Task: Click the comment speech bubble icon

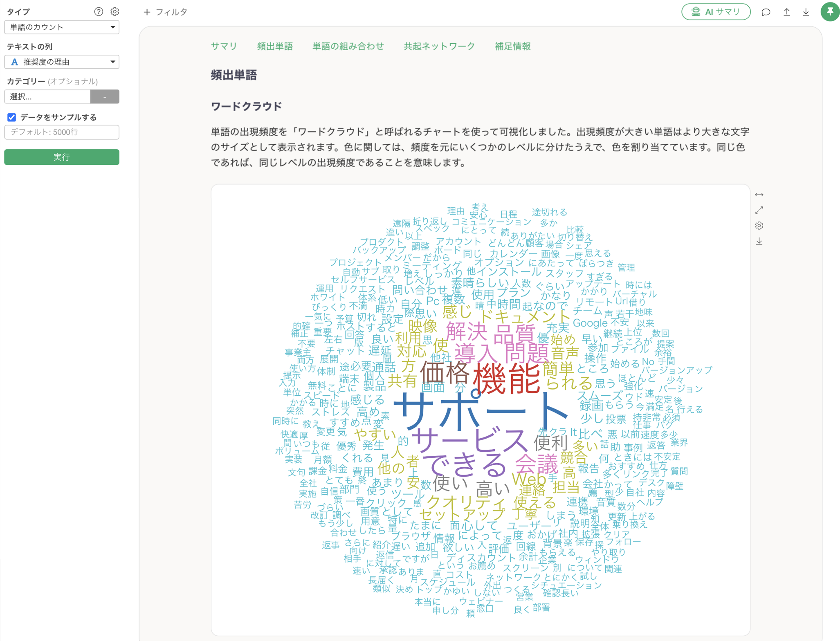Action: (766, 12)
